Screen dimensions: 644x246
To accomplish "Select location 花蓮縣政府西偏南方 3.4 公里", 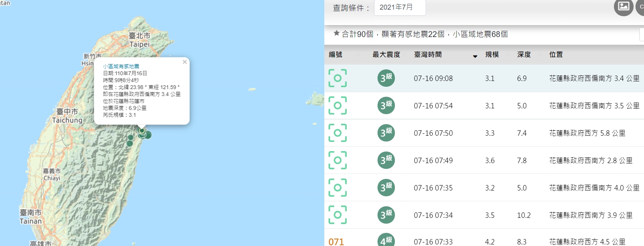I will 594,78.
